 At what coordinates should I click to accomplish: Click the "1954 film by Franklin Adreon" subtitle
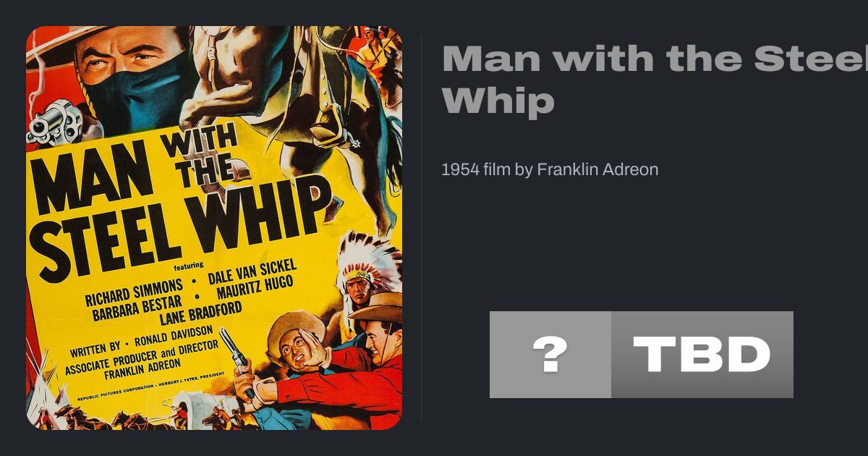click(550, 170)
